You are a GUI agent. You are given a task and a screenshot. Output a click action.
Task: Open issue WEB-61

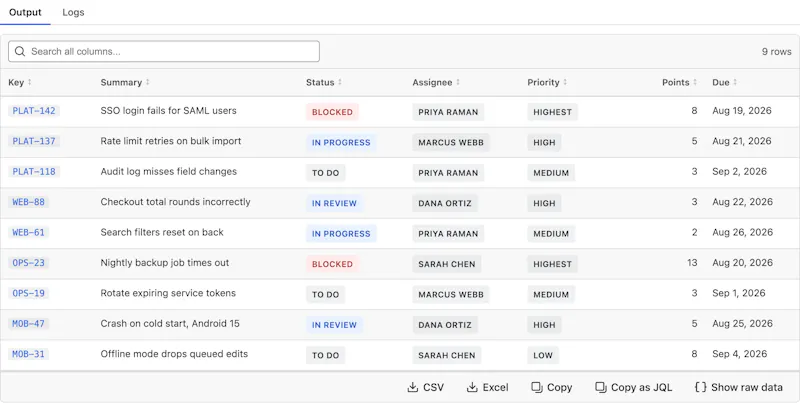pyautogui.click(x=29, y=233)
